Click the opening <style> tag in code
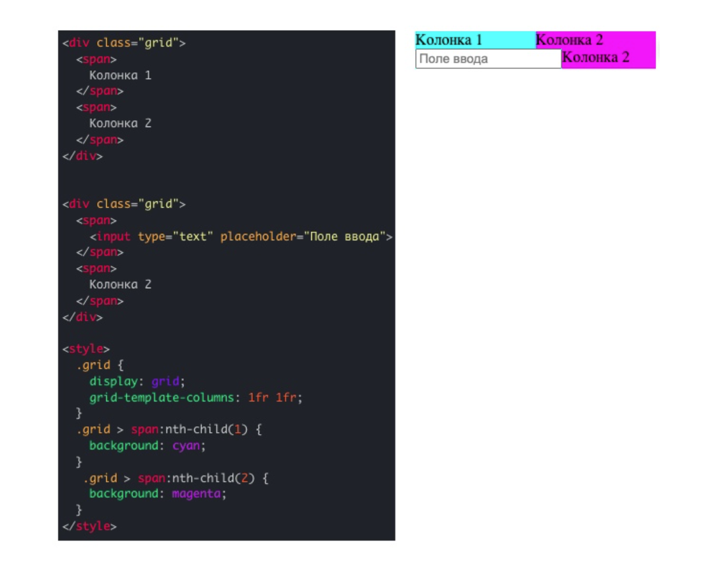Screen dimensions: 728x572 click(x=86, y=348)
